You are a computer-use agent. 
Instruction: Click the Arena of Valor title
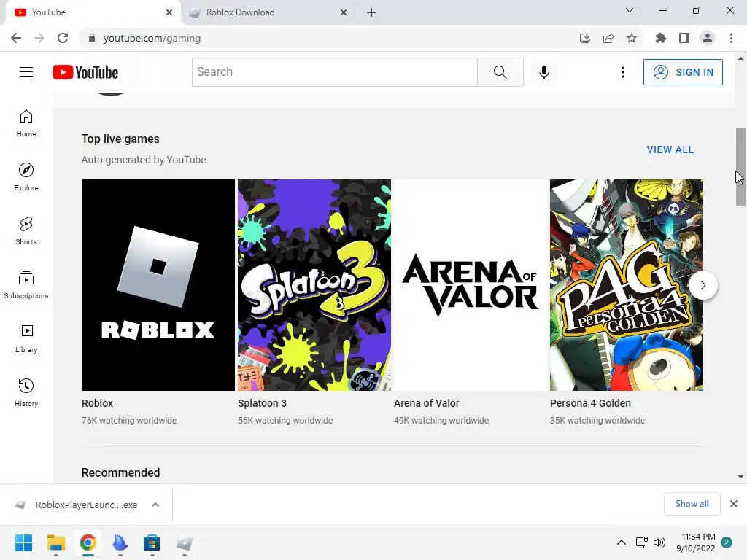coord(426,403)
